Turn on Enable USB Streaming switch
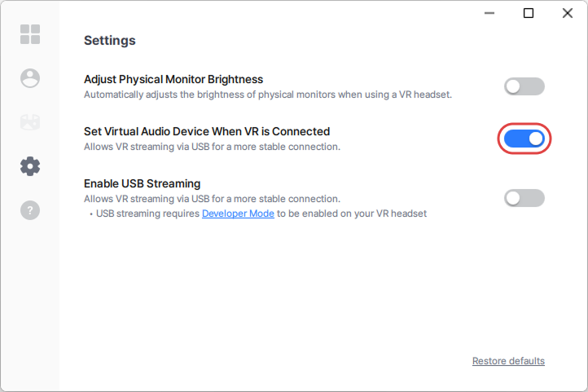This screenshot has height=392, width=588. point(524,198)
